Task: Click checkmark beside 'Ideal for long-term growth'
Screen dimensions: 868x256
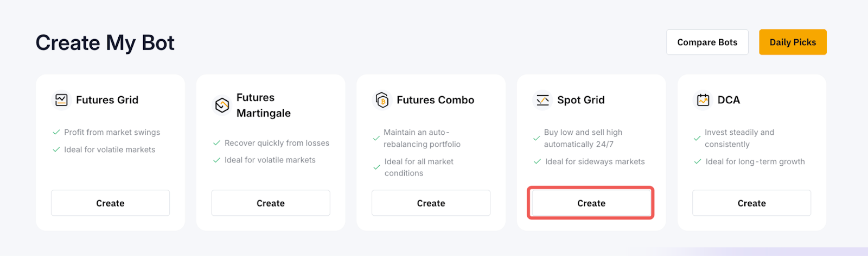Action: click(x=698, y=161)
